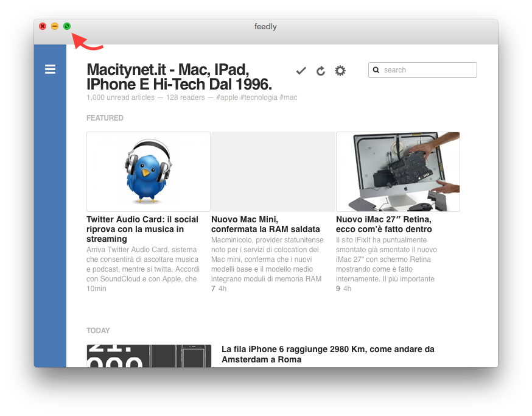The image size is (532, 416).
Task: Click the red close window button
Action: [x=43, y=26]
